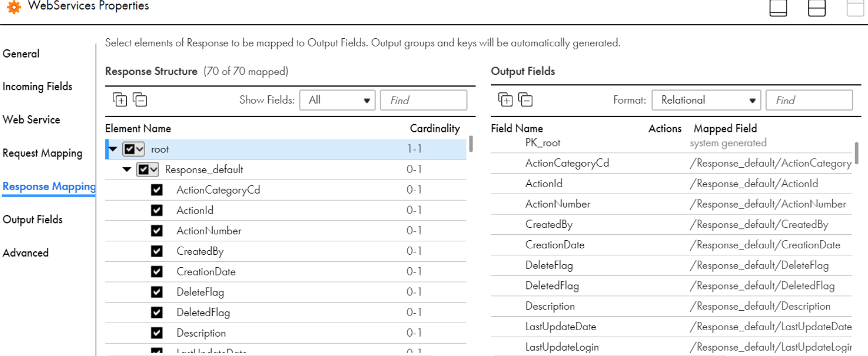868x356 pixels.
Task: Click the WebServices gear icon
Action: coord(14,7)
